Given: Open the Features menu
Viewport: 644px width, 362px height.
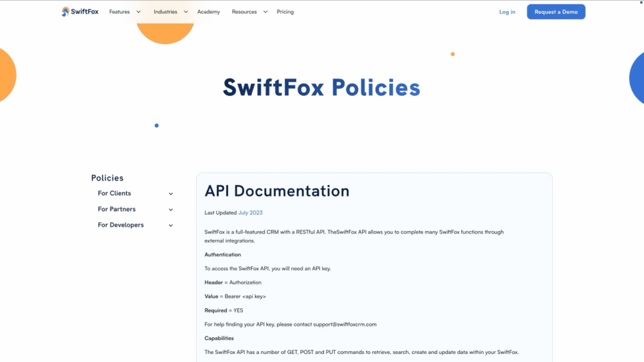Looking at the screenshot, I should click(x=120, y=11).
